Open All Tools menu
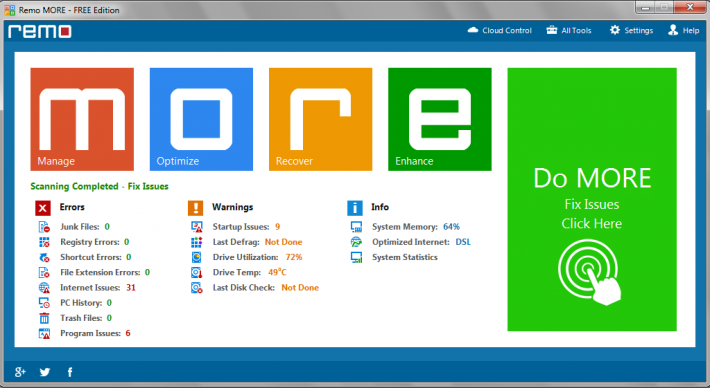 (569, 30)
